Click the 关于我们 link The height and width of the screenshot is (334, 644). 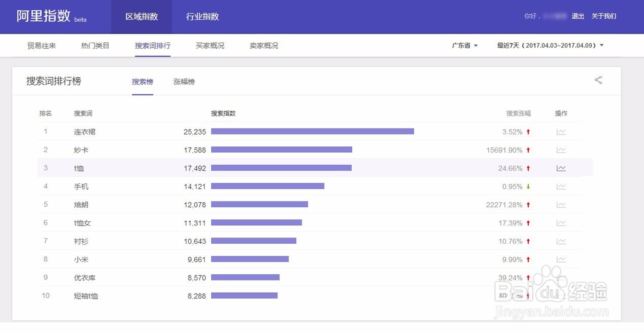pyautogui.click(x=604, y=16)
